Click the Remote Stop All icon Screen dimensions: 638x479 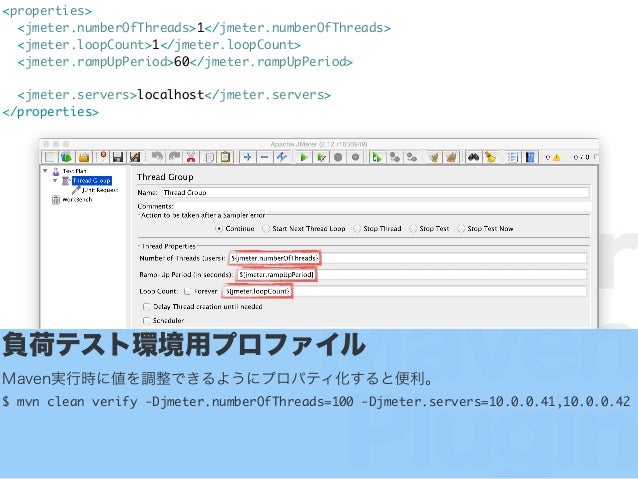coord(394,157)
